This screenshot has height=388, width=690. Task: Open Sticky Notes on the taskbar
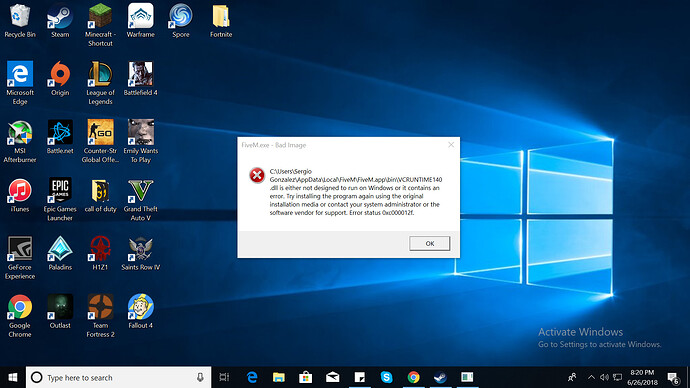360,377
